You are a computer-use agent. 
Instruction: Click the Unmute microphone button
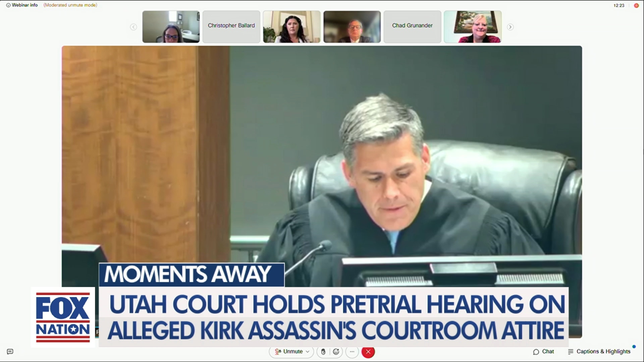288,351
